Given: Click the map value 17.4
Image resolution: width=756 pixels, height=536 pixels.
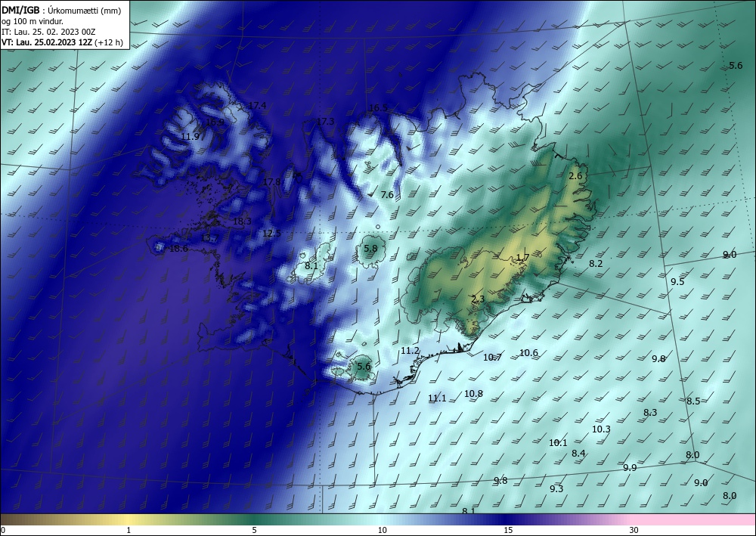Looking at the screenshot, I should tap(258, 106).
